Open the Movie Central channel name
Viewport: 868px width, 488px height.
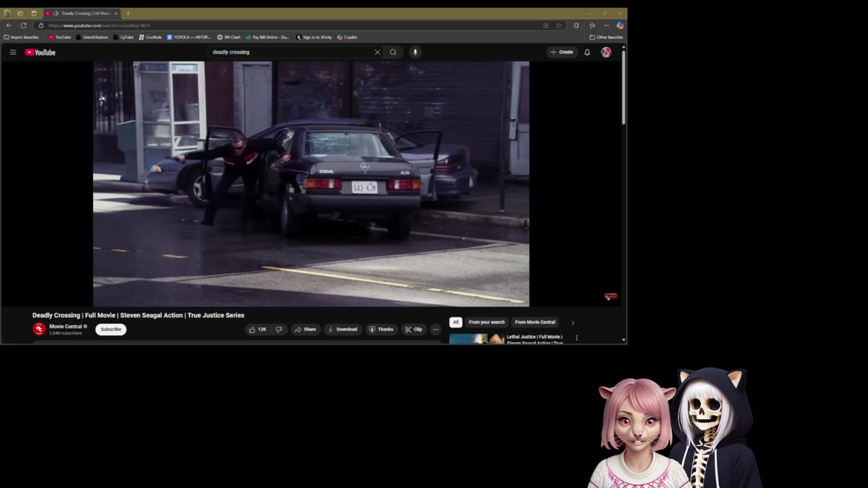(65, 327)
